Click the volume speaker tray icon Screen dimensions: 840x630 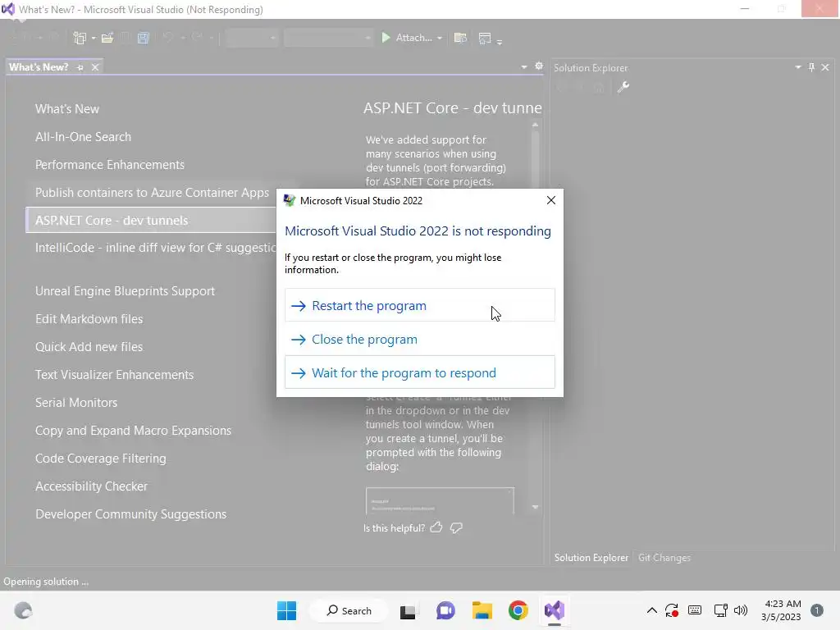pyautogui.click(x=741, y=610)
